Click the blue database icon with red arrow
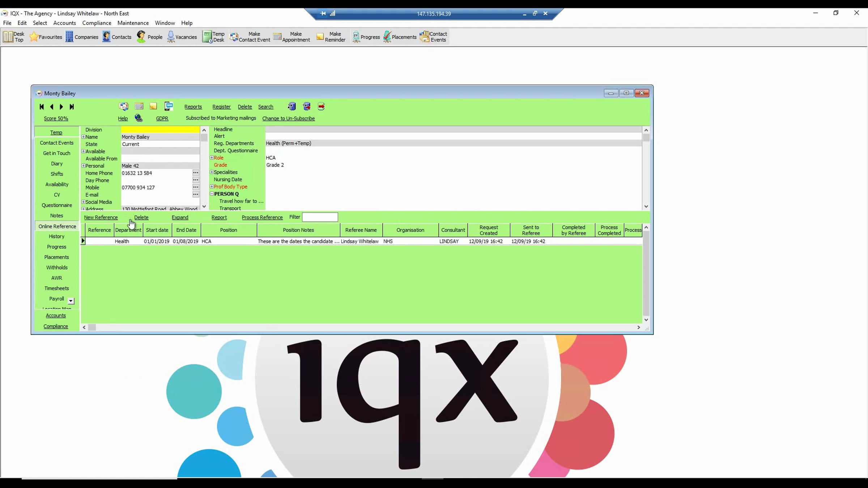 (307, 106)
